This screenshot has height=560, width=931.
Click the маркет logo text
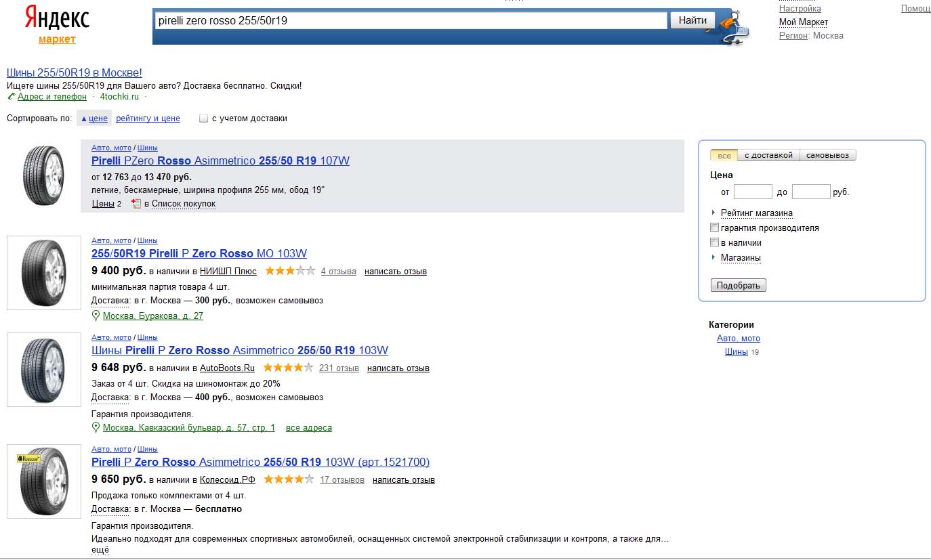[x=57, y=39]
